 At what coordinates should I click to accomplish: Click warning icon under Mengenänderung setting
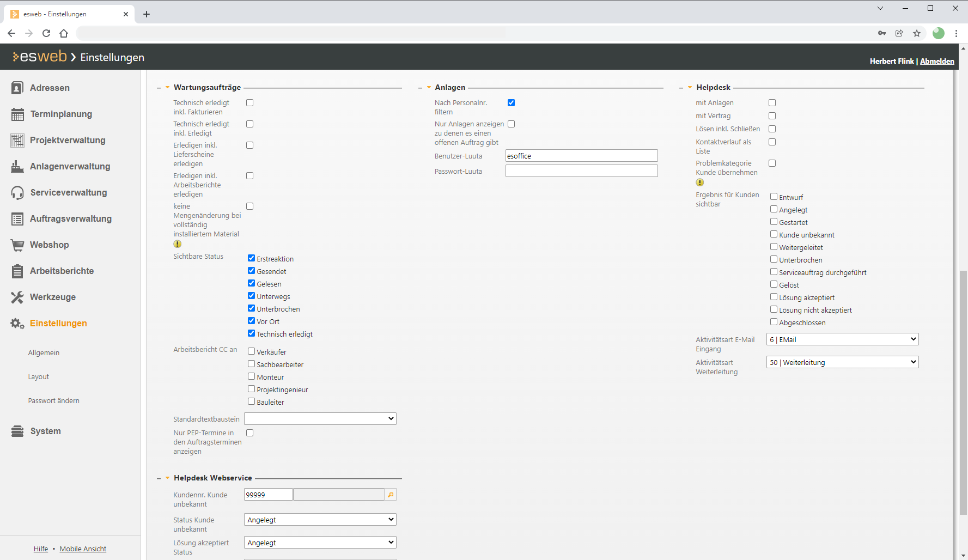click(177, 244)
